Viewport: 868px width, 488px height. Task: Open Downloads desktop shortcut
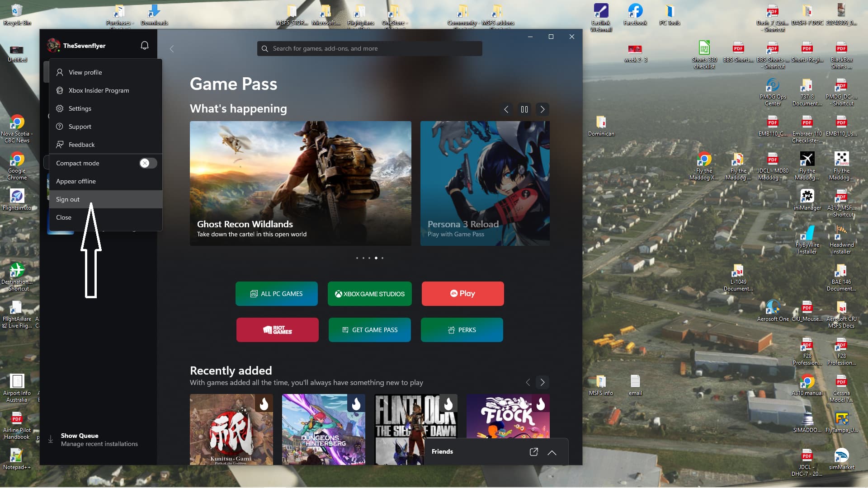point(154,14)
